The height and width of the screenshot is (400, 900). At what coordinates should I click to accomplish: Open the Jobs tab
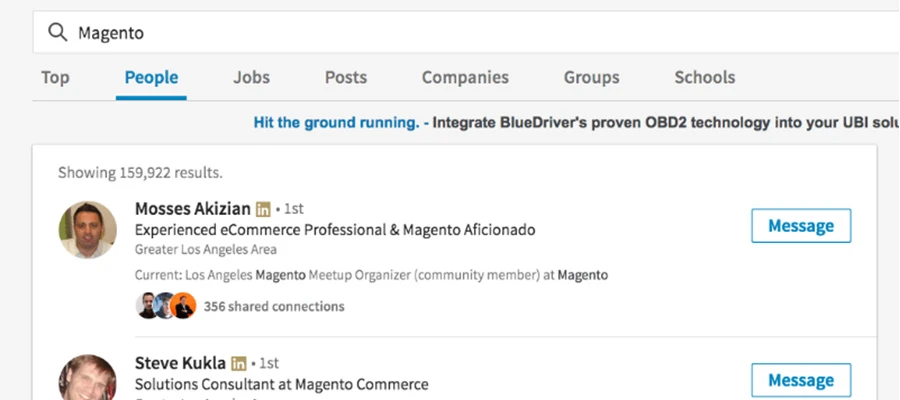pyautogui.click(x=251, y=77)
